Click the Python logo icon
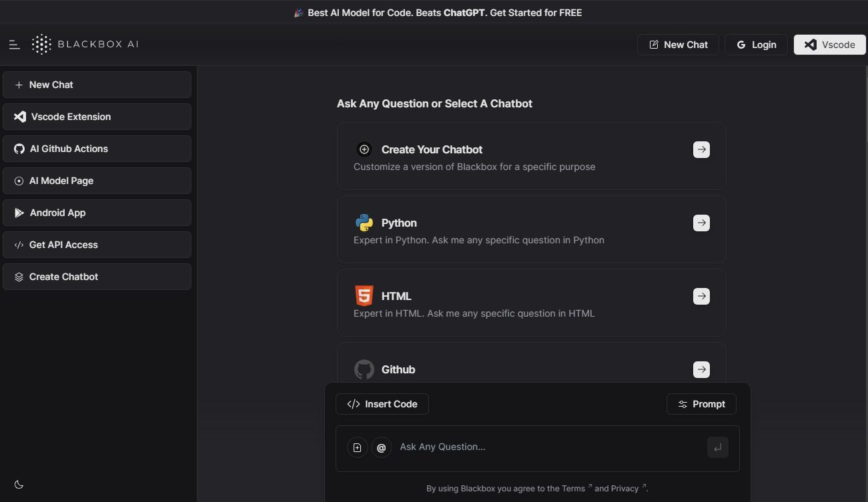The image size is (868, 502). 364,223
